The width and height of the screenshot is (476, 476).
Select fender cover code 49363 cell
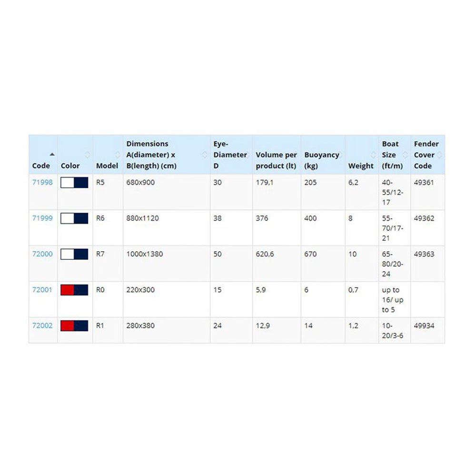click(x=424, y=254)
